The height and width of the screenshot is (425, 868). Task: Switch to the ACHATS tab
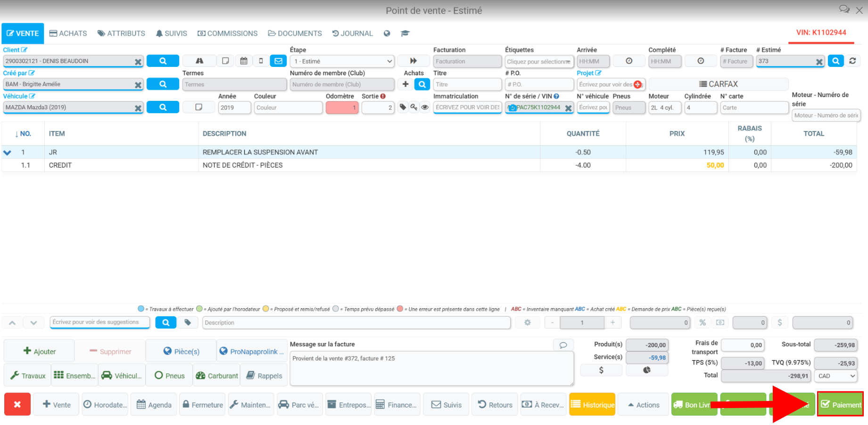(68, 33)
